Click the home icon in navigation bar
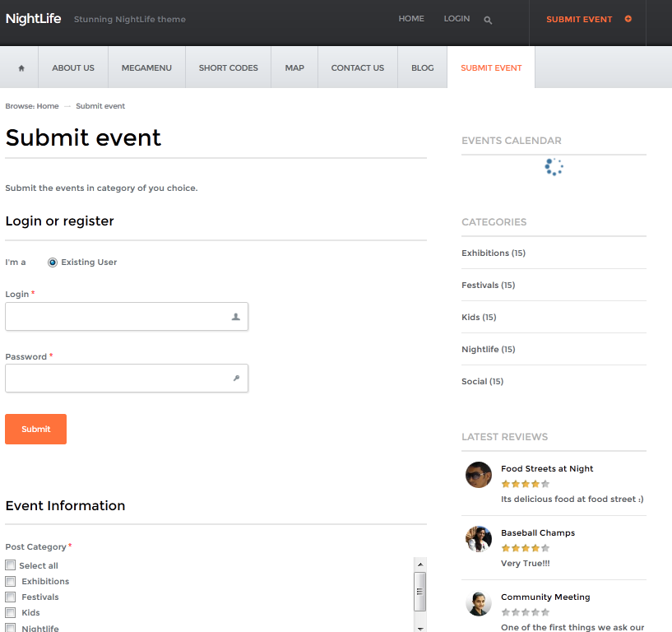 click(21, 67)
